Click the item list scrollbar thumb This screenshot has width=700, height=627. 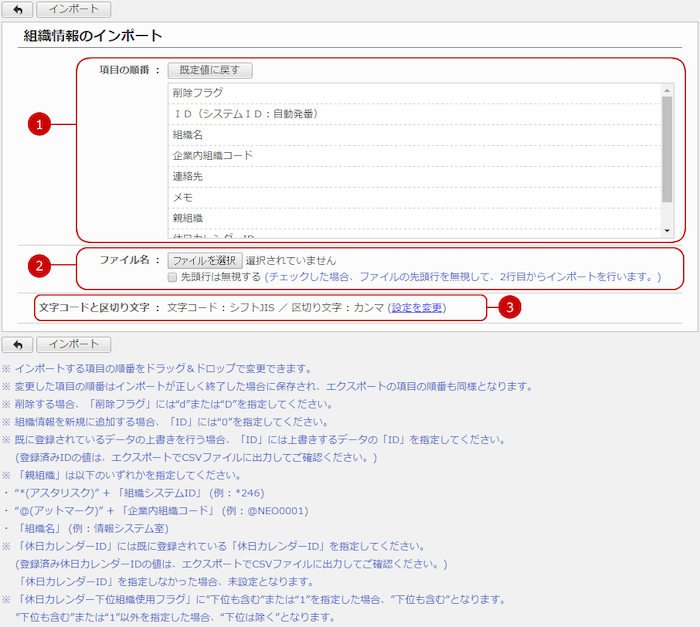(x=667, y=150)
